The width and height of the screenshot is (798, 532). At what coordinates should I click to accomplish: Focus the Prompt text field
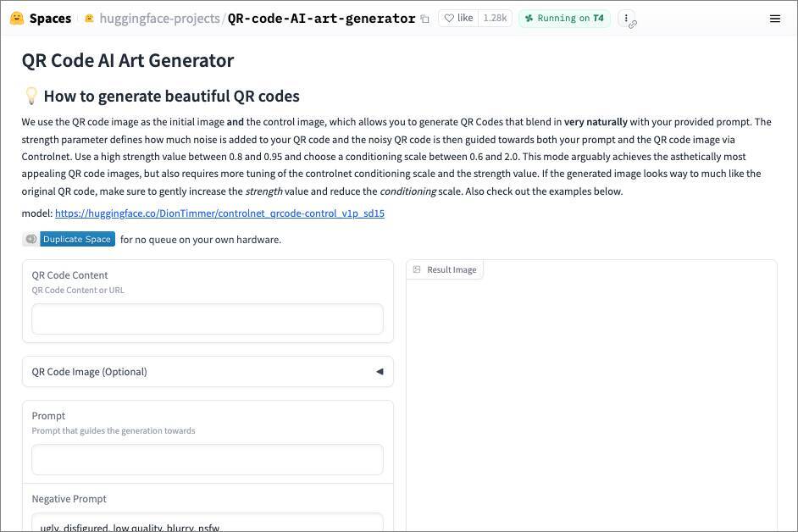208,460
